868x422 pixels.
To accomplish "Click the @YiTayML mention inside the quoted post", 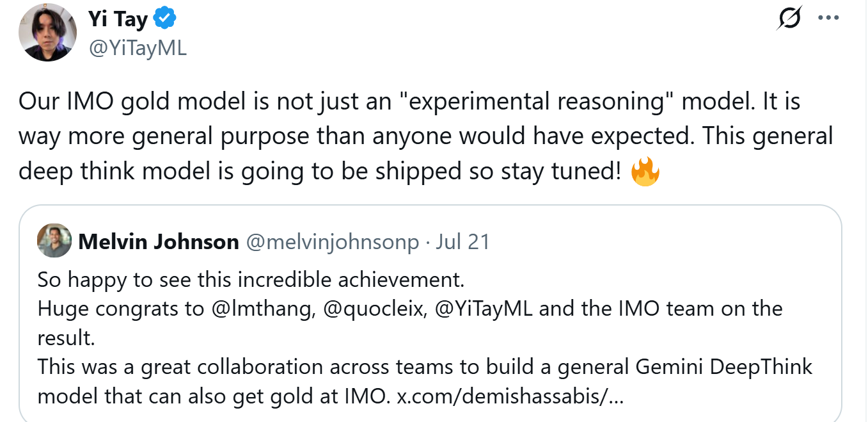I will tap(485, 309).
